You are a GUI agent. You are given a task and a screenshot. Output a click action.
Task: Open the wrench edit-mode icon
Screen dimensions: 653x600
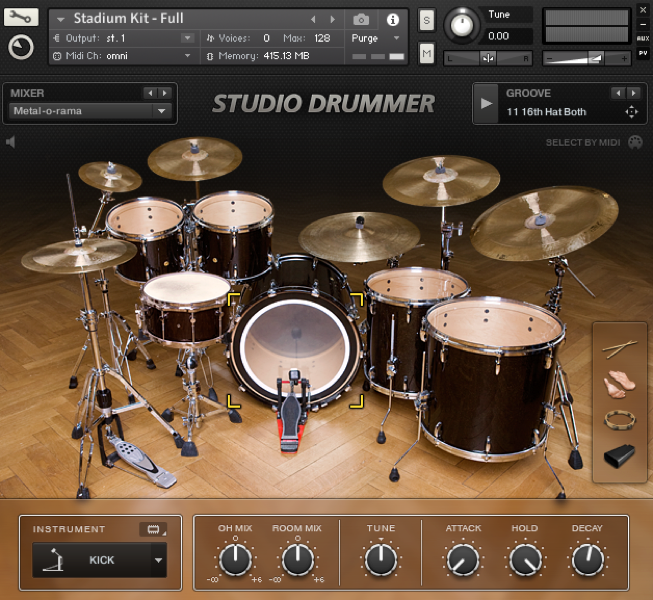(x=21, y=18)
